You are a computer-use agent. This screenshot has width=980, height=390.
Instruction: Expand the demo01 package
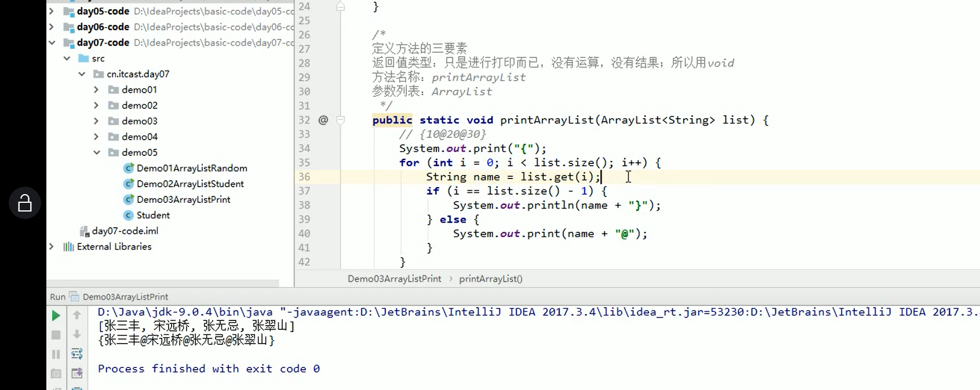coord(97,89)
